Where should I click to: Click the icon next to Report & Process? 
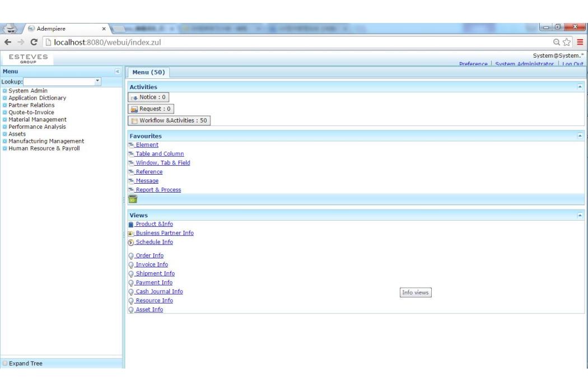tap(131, 190)
